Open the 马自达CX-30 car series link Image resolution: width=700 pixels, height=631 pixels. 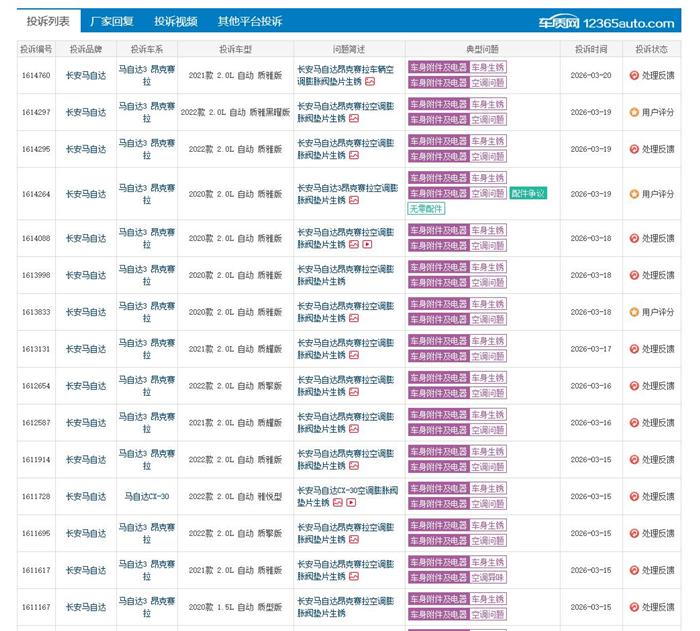tap(146, 496)
